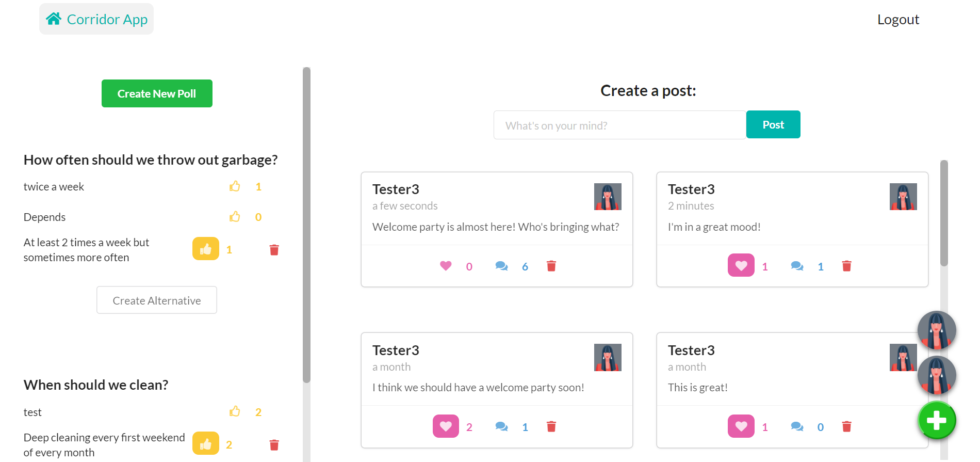Click Logout in the header

(x=898, y=20)
